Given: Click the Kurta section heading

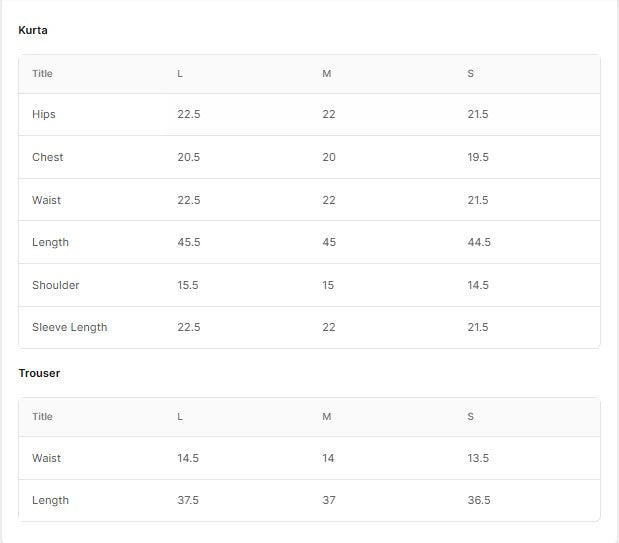Looking at the screenshot, I should pyautogui.click(x=33, y=30).
